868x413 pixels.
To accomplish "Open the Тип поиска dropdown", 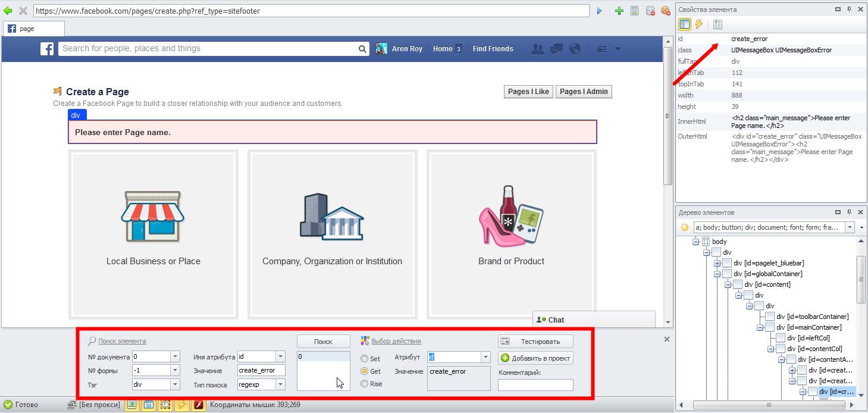I will coord(281,384).
